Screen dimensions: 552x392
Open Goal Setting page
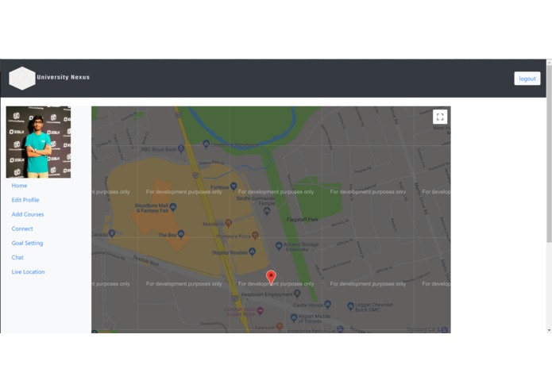tap(27, 244)
